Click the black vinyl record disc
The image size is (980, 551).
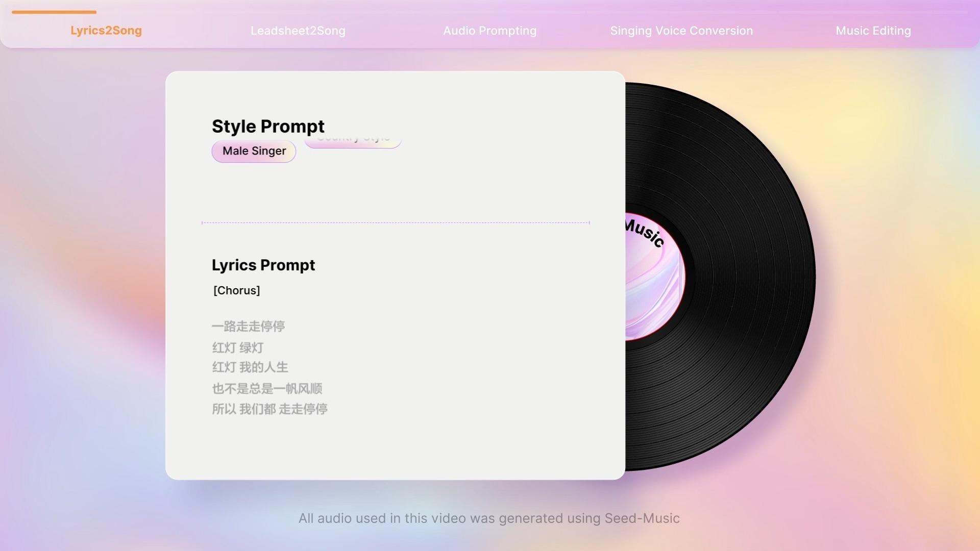(x=740, y=275)
